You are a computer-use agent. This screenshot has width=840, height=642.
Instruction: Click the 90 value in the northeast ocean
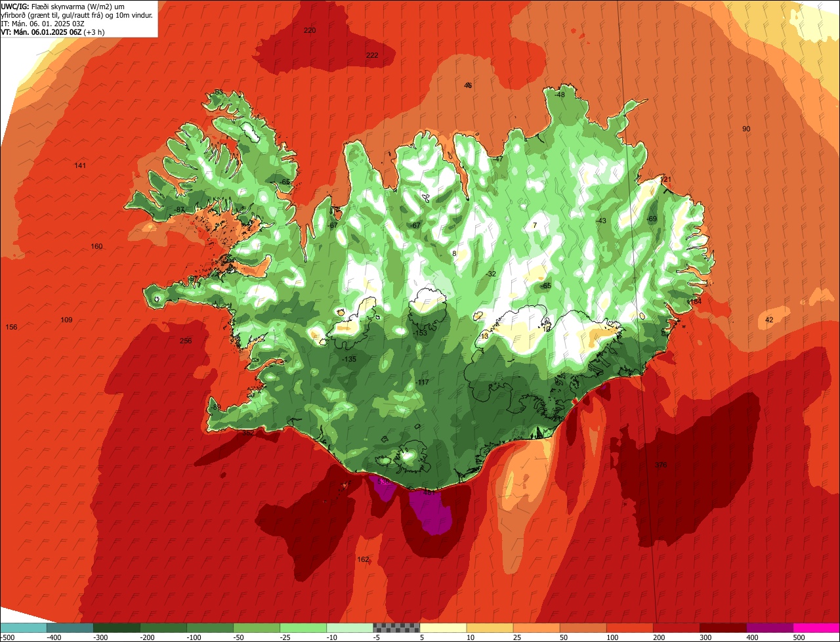(x=746, y=129)
